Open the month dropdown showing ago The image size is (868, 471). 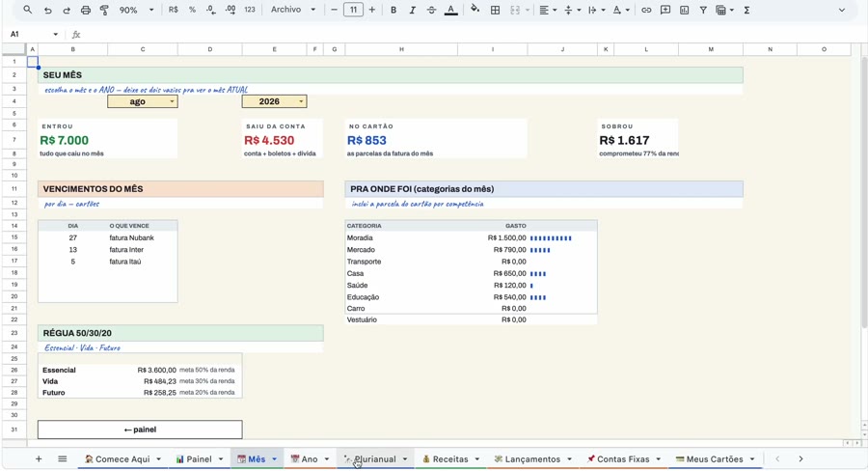[x=143, y=101]
